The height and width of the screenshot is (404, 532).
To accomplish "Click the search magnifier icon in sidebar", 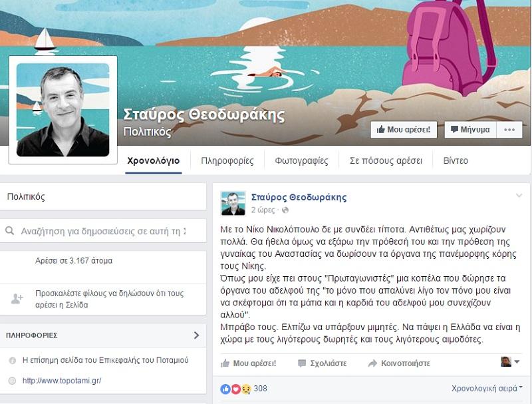I will click(x=10, y=231).
